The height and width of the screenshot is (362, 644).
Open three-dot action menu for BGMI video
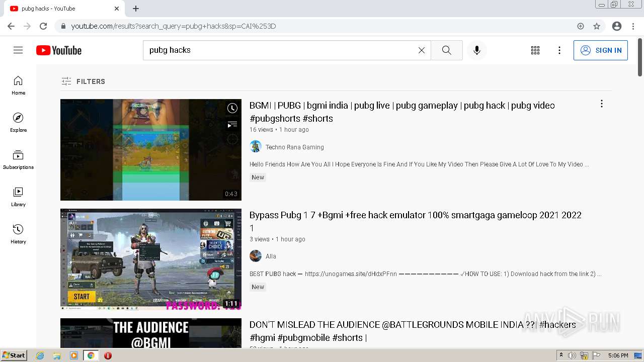[x=601, y=104]
